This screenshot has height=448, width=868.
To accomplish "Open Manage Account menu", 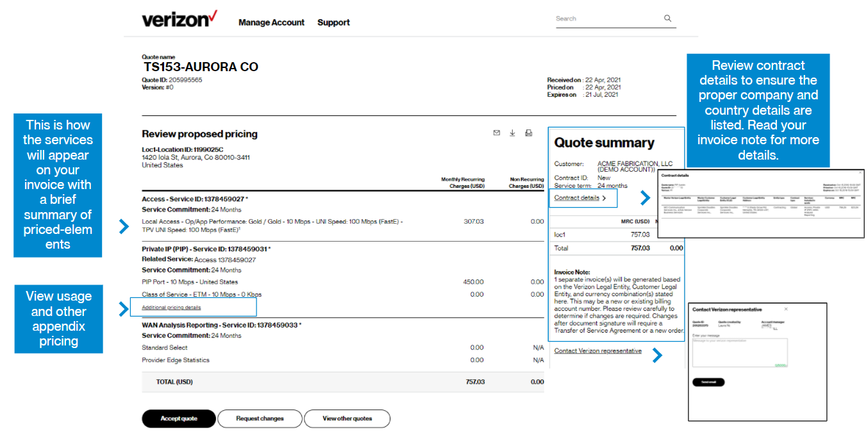I will [x=271, y=22].
